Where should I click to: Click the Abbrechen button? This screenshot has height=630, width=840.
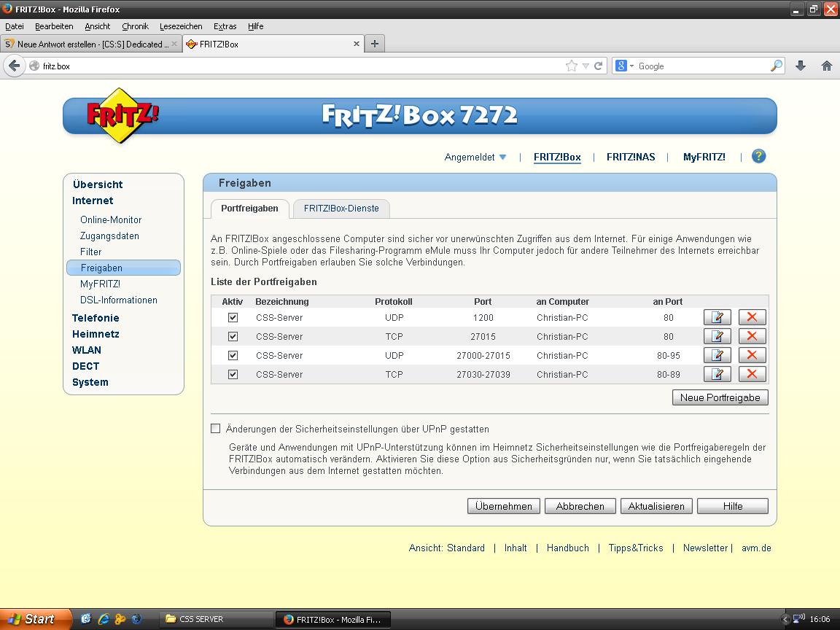(580, 506)
